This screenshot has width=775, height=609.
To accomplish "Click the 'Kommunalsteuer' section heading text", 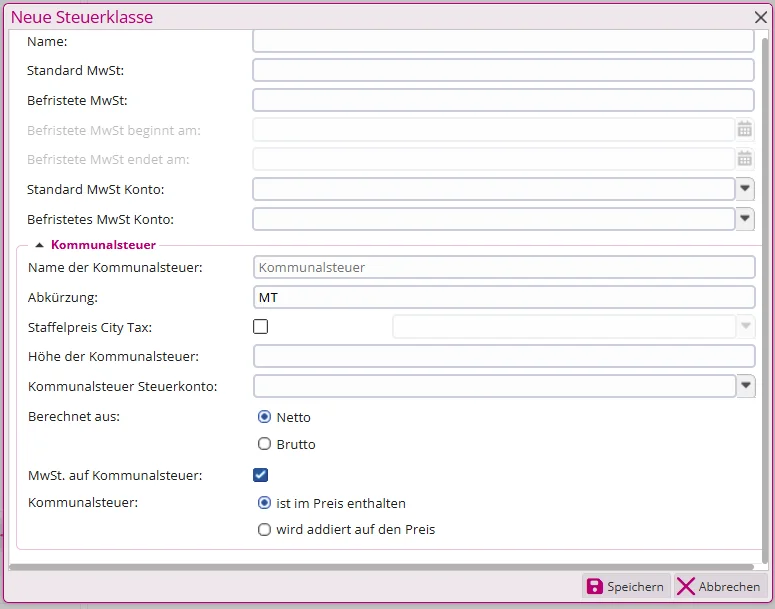I will pyautogui.click(x=103, y=245).
